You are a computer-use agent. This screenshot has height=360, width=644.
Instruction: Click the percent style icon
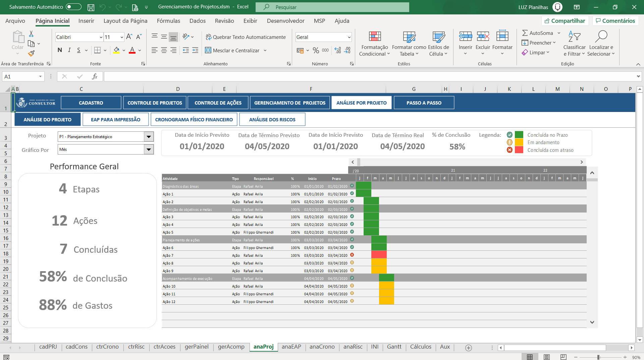(x=316, y=50)
